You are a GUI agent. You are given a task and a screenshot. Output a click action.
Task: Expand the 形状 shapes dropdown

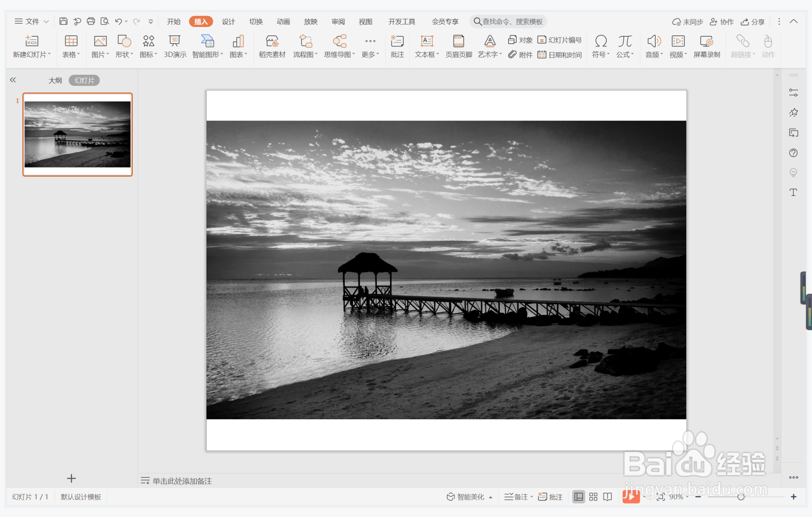click(x=132, y=55)
